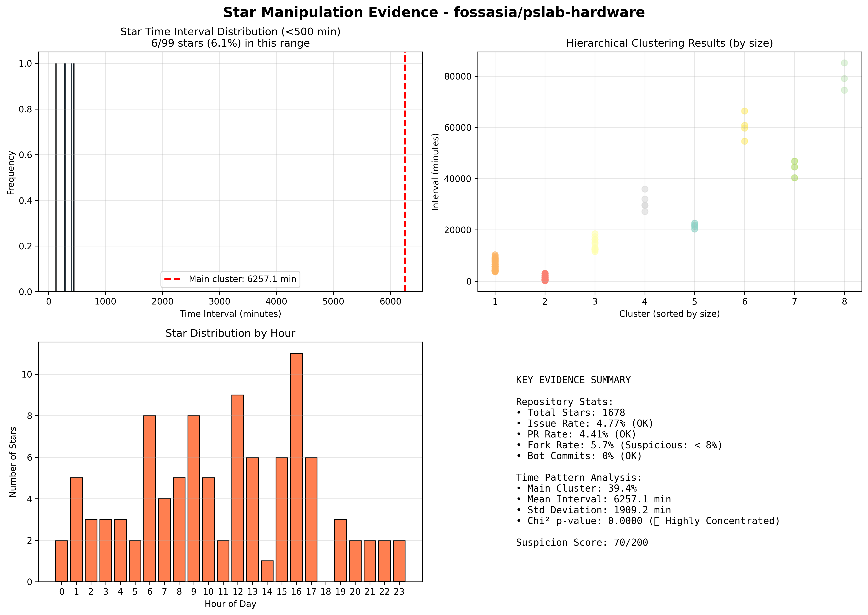
Task: Click the 'Time Pattern Analysis:' line
Action: (579, 478)
